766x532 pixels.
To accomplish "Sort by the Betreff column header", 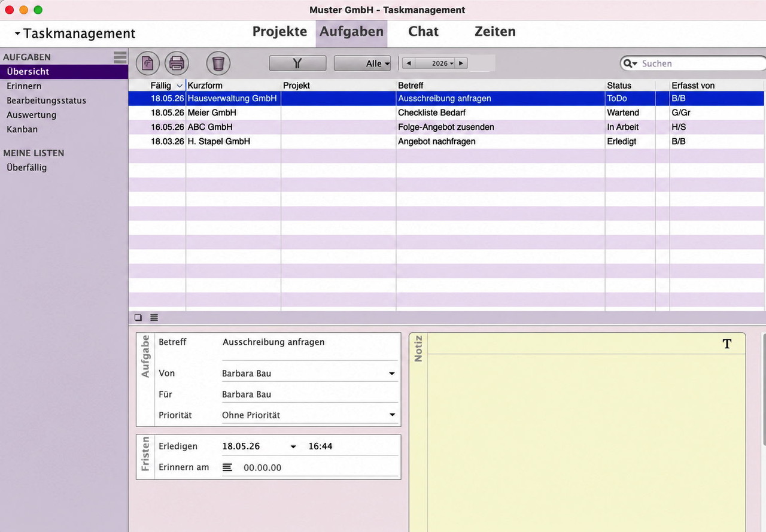I will 500,86.
